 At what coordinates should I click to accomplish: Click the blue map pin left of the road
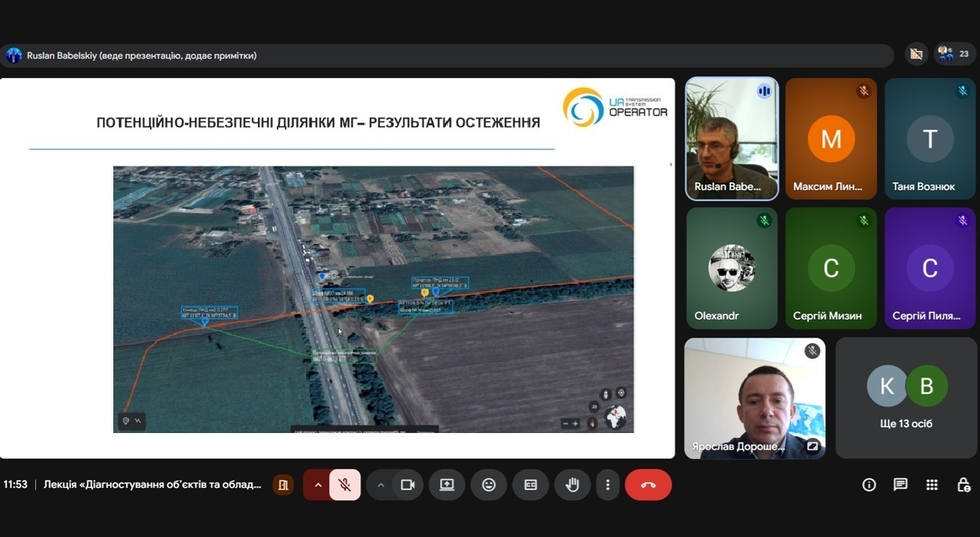coord(205,320)
